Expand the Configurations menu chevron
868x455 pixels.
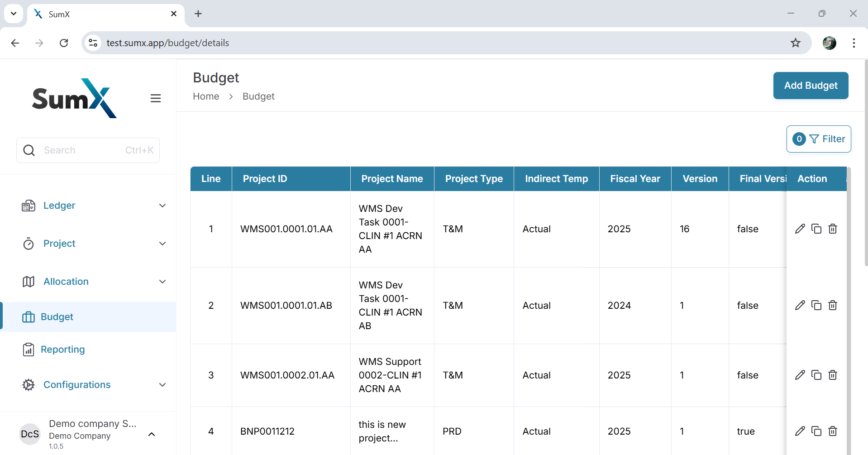[x=162, y=385]
